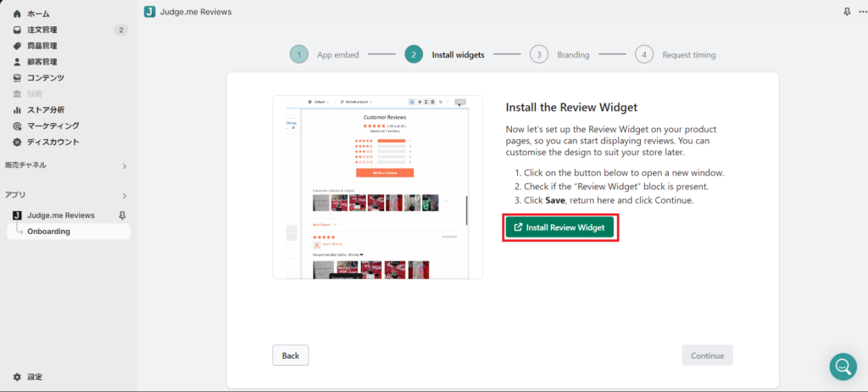Image resolution: width=868 pixels, height=392 pixels.
Task: Expand the 販売チャネル section chevron
Action: click(x=125, y=165)
